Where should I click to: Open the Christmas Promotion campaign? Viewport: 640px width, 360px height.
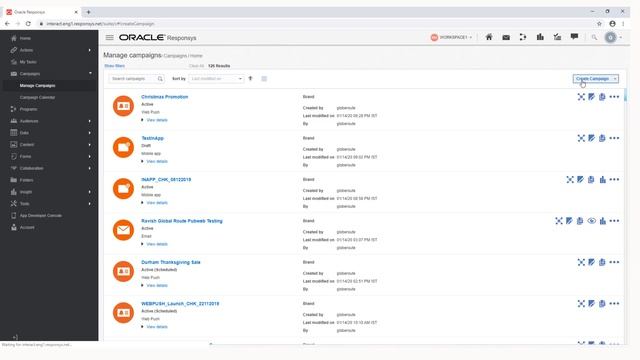[x=164, y=97]
